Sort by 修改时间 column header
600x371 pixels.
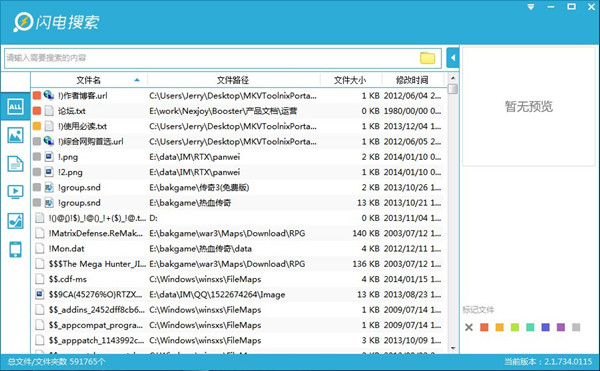coord(412,80)
